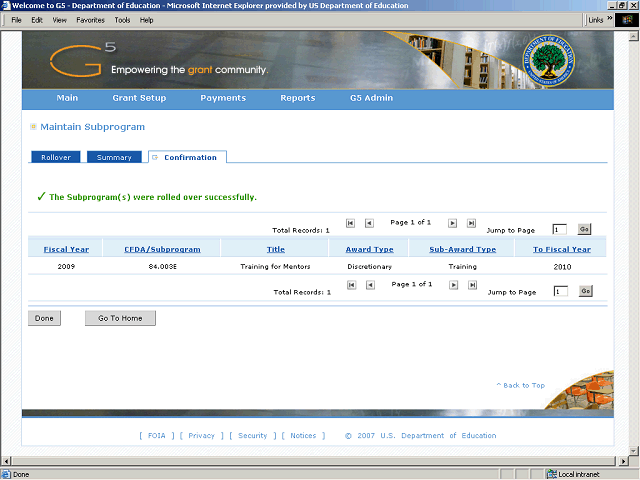Open the Edit menu
The height and width of the screenshot is (480, 640).
click(37, 20)
